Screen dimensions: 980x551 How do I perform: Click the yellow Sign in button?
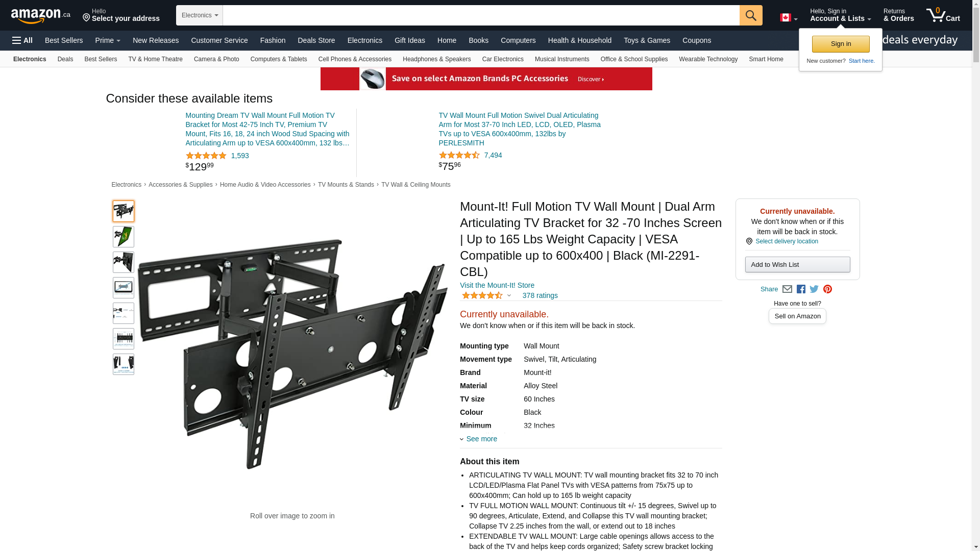841,44
